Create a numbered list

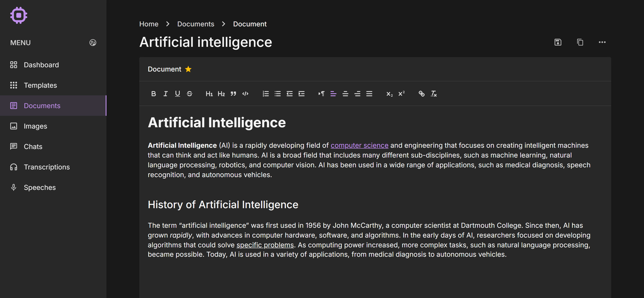[266, 94]
